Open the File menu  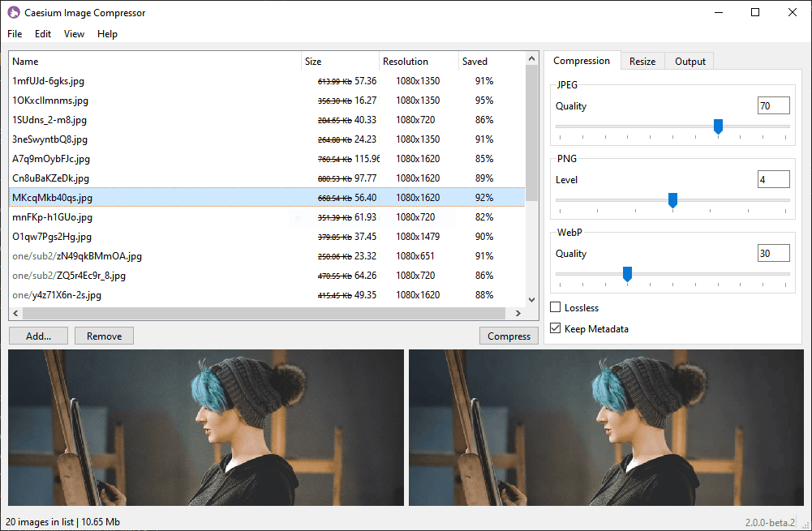(15, 34)
